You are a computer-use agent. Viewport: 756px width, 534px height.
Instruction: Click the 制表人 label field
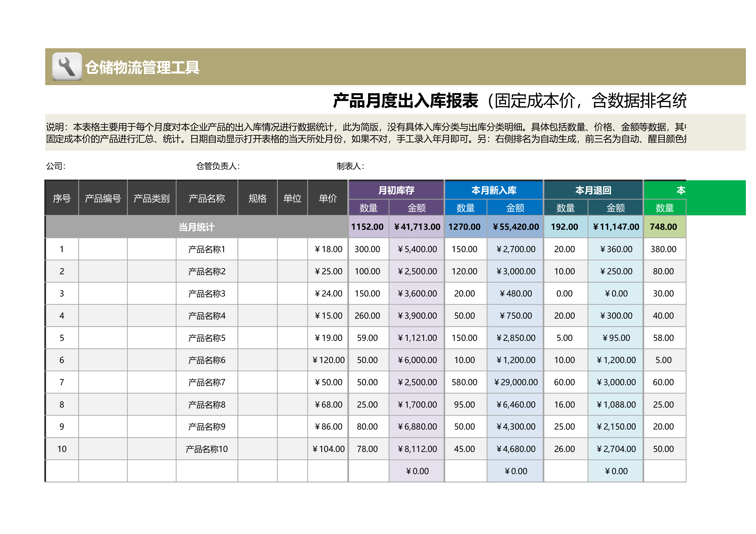point(350,166)
